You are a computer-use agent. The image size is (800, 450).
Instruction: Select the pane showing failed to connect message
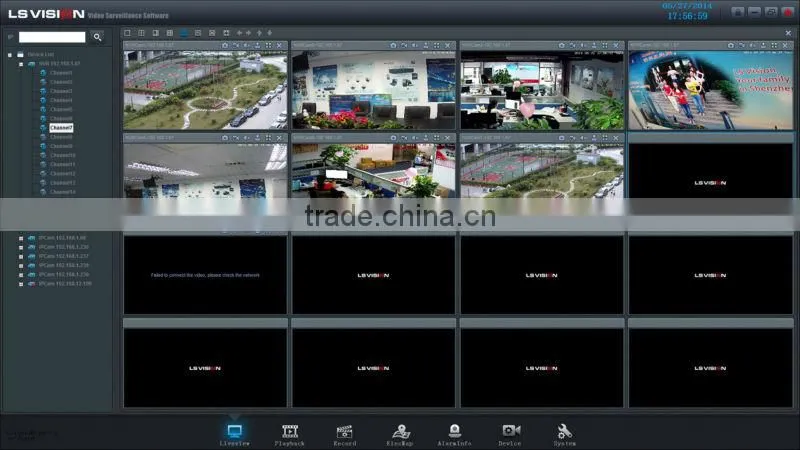coord(205,275)
